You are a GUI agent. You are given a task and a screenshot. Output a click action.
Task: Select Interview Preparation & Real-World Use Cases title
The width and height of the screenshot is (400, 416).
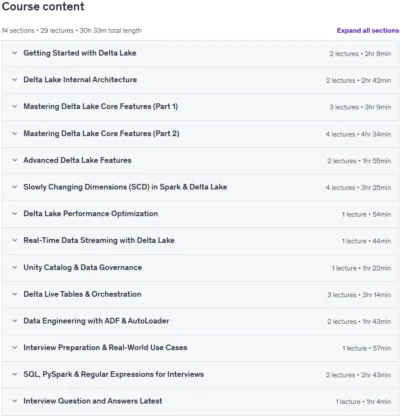tap(105, 348)
